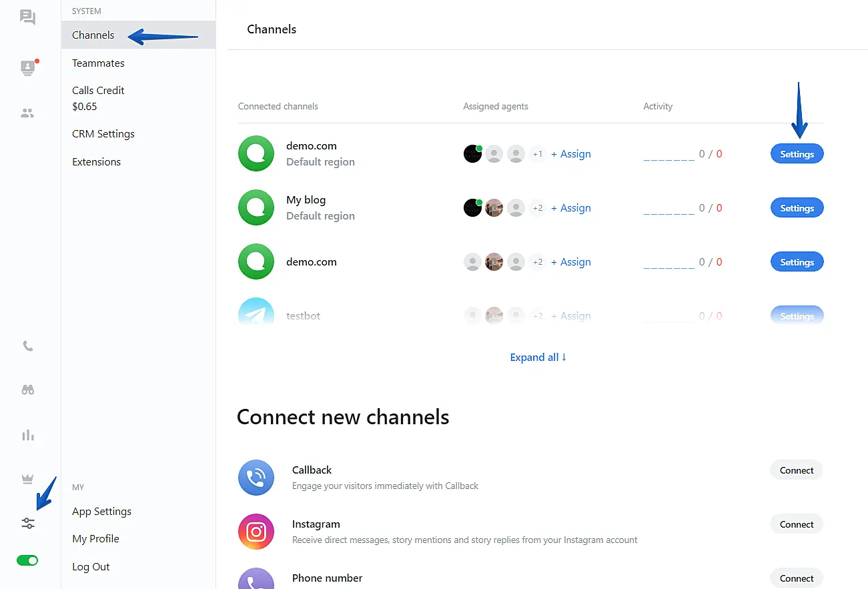Click + Assign for the first demo.com channel
The image size is (868, 589).
click(571, 154)
